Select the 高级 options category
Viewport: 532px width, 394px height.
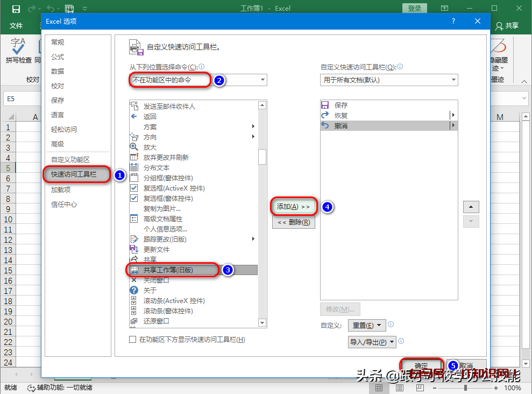(x=58, y=144)
